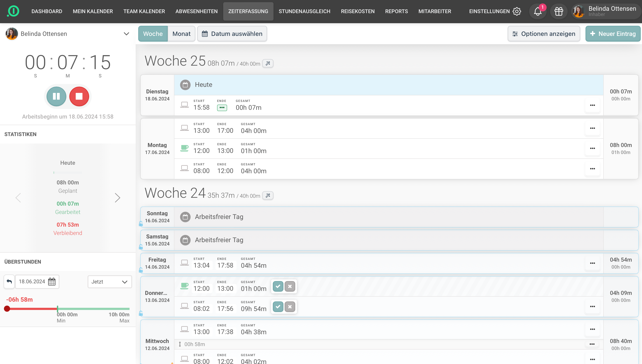The image size is (642, 364).
Task: Click undo arrow in Überstunden section
Action: point(9,282)
